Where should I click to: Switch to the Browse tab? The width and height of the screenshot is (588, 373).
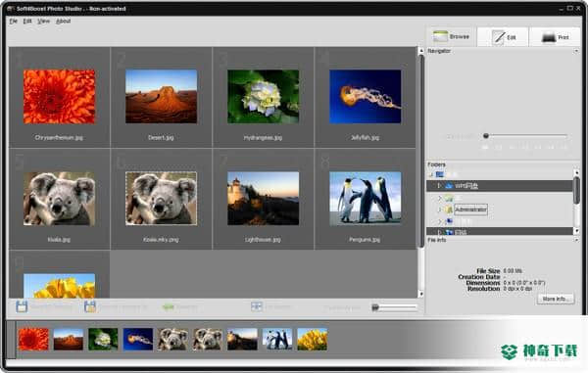tap(452, 36)
